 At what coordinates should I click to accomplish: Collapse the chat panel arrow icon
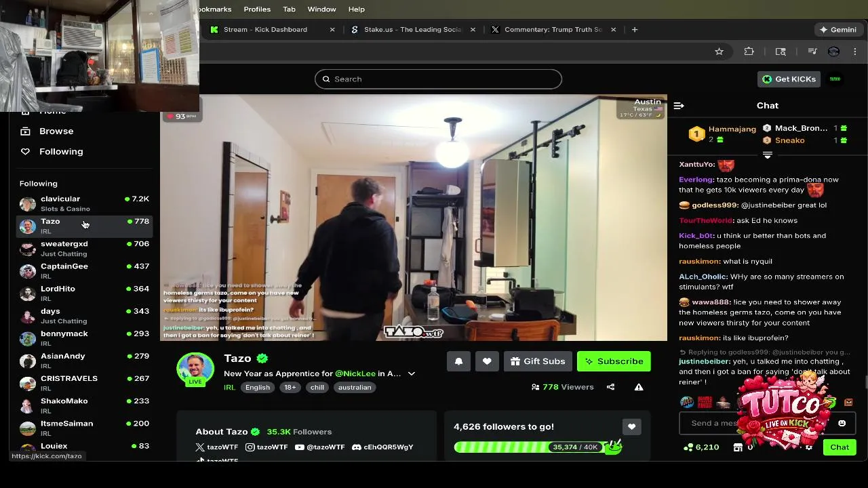(679, 106)
